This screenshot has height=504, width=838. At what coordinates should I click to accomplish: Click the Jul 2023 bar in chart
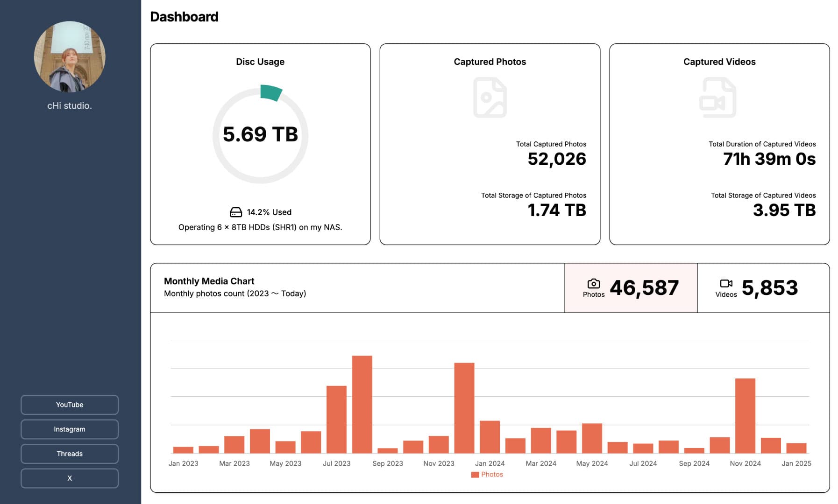pyautogui.click(x=336, y=419)
